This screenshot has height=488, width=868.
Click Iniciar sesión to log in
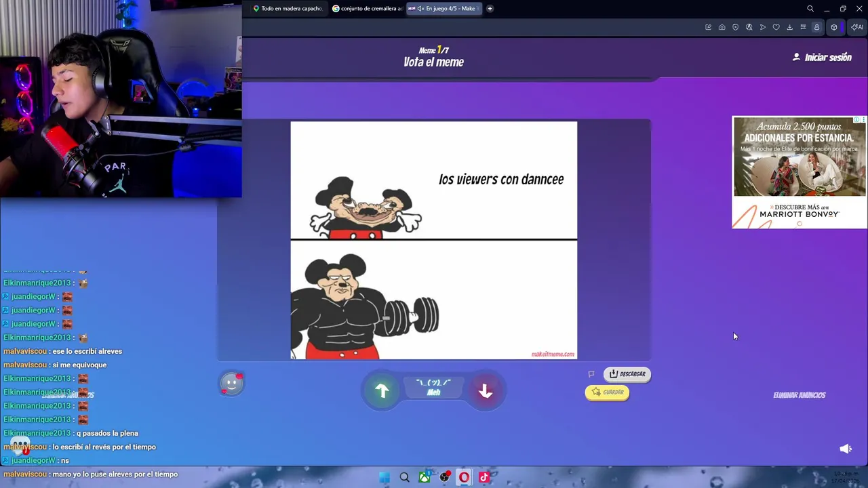[x=822, y=58]
